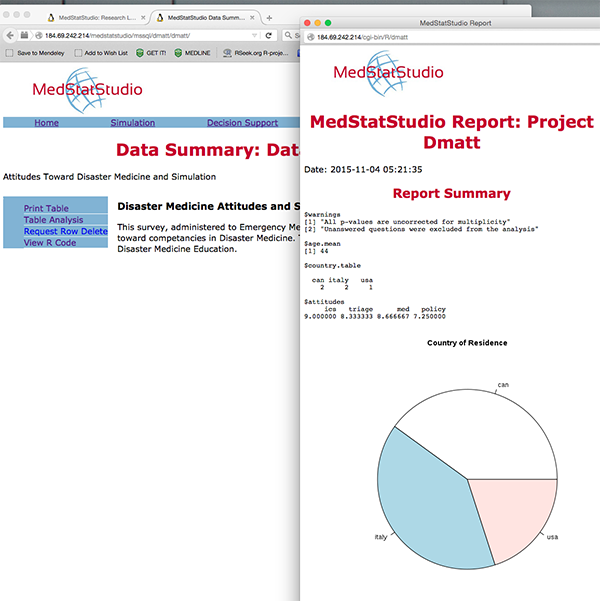600x601 pixels.
Task: Click the Save to Mendeley bookmark
Action: pyautogui.click(x=35, y=53)
